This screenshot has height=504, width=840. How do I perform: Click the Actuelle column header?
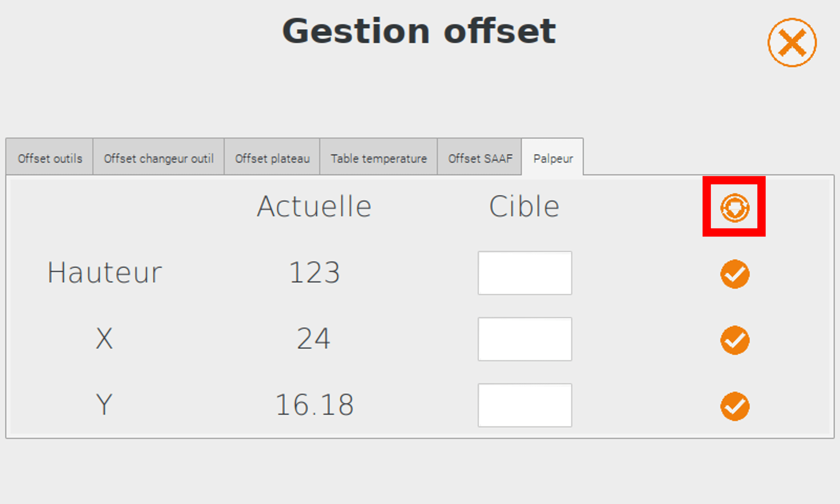pos(315,206)
